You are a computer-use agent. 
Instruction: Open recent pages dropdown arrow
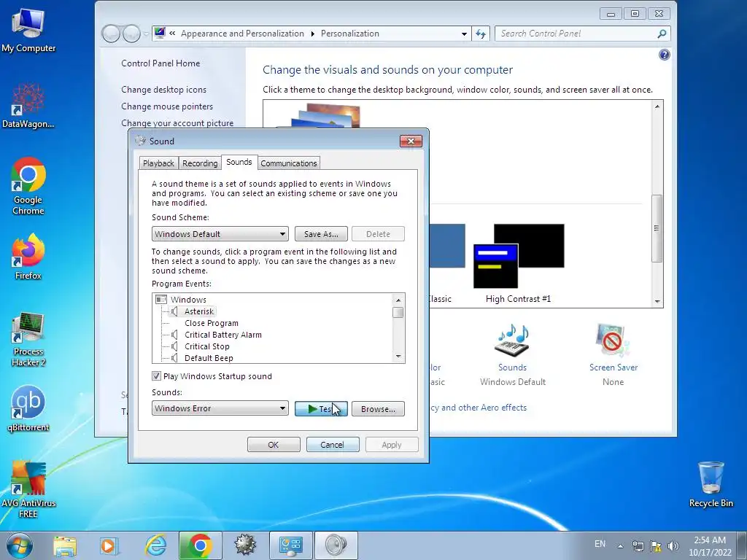(x=146, y=34)
